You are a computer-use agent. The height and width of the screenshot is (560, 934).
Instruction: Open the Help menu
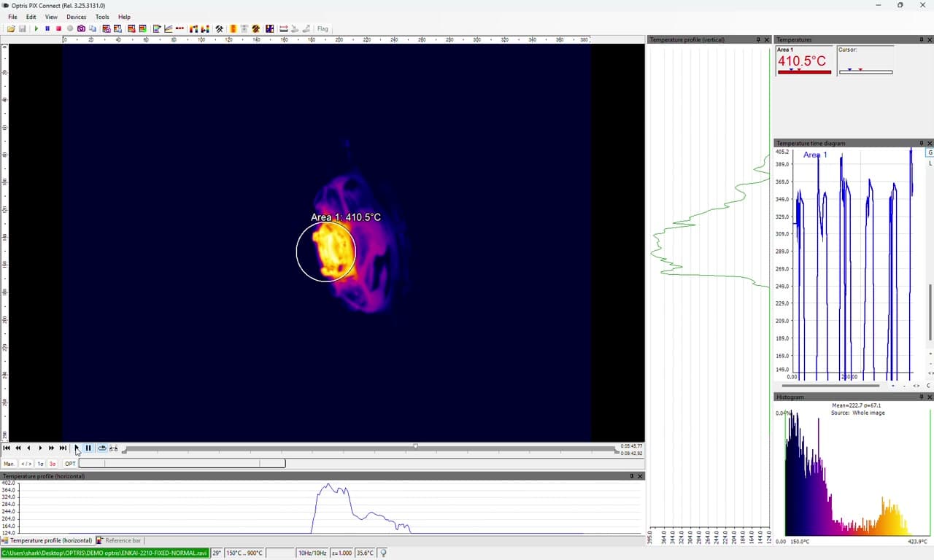[x=124, y=17]
